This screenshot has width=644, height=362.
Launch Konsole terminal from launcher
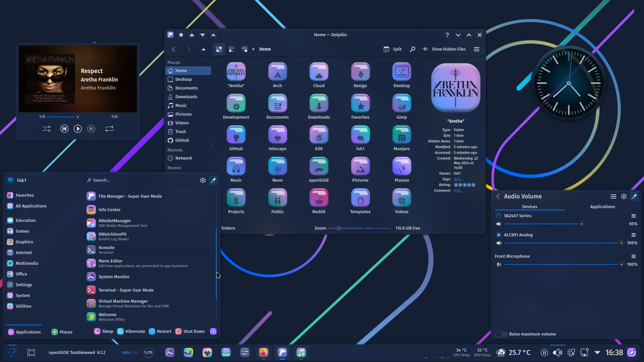tap(148, 250)
